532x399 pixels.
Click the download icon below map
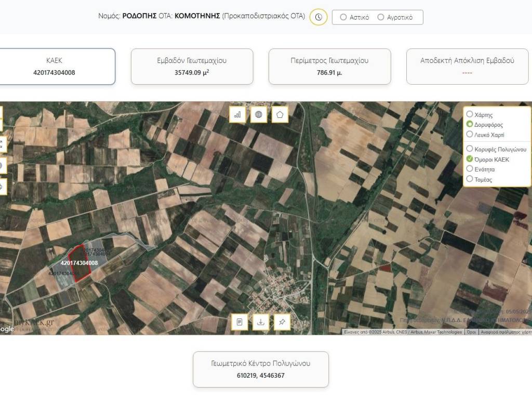pyautogui.click(x=261, y=322)
